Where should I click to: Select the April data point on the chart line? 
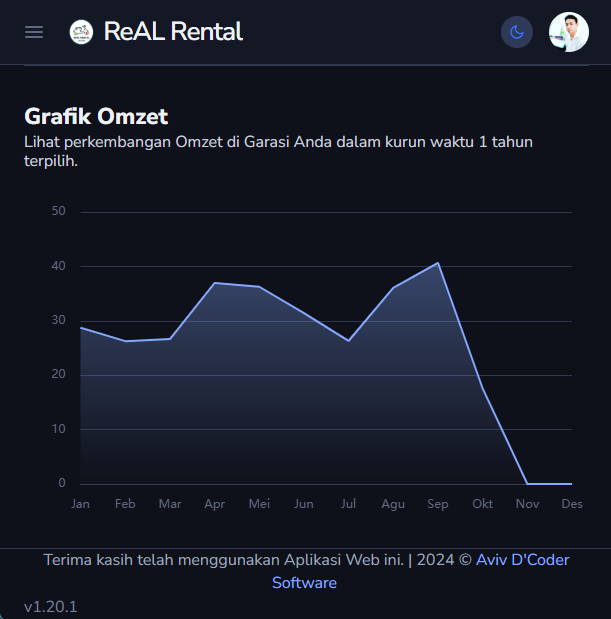214,283
